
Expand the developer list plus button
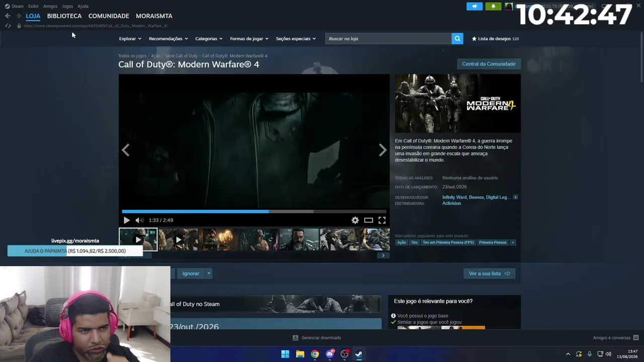click(515, 197)
